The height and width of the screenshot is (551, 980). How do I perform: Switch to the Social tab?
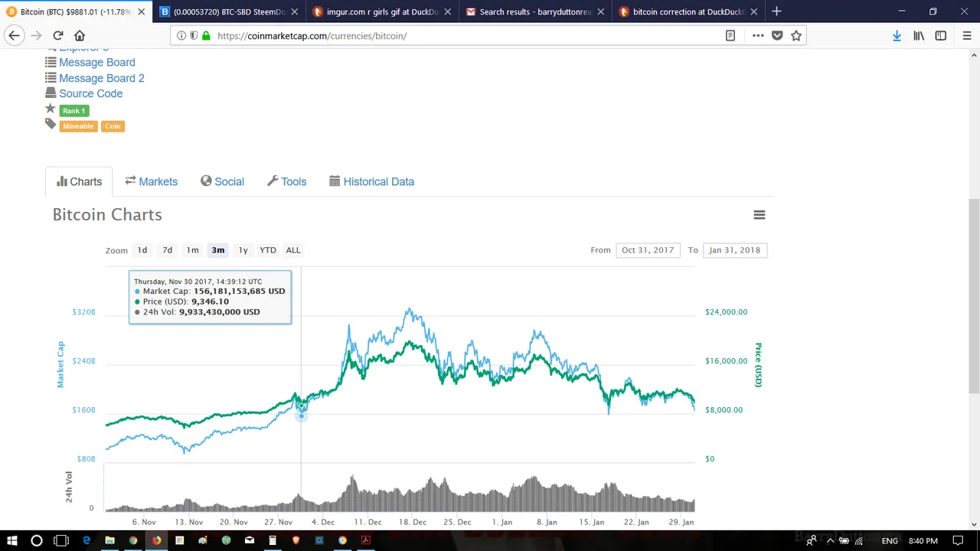tap(222, 181)
